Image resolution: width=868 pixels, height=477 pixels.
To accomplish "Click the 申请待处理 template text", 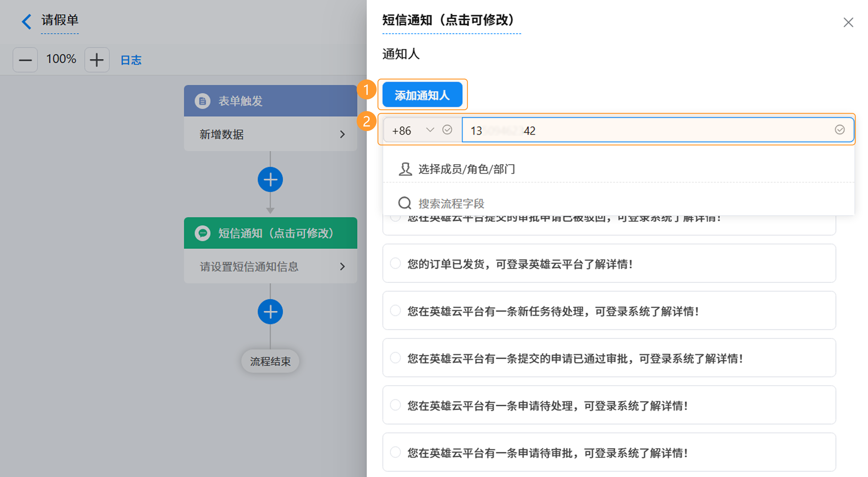I will (x=547, y=406).
